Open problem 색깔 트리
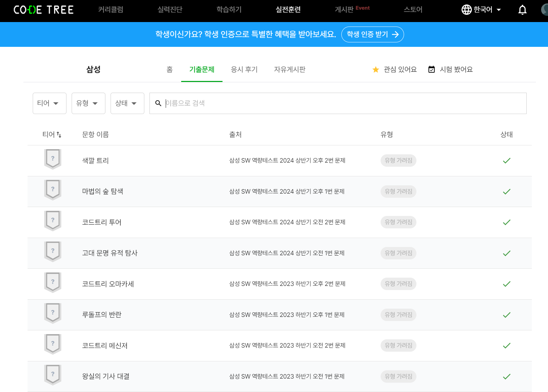 click(x=95, y=161)
